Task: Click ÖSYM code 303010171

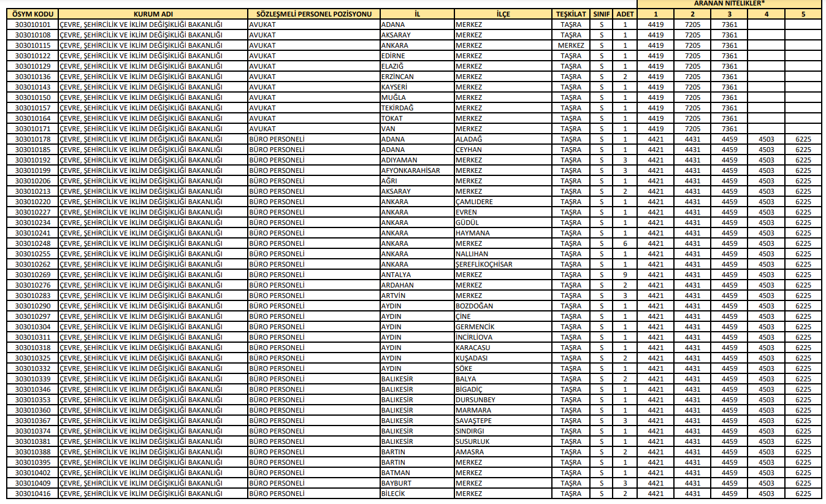Action: pyautogui.click(x=33, y=129)
